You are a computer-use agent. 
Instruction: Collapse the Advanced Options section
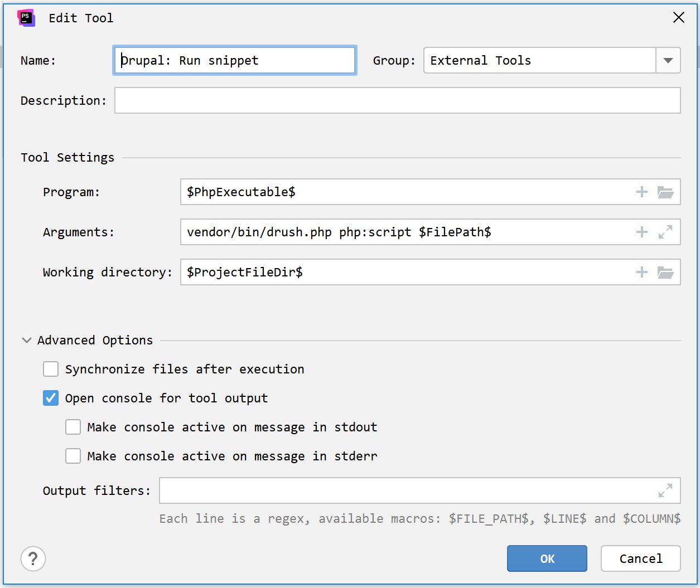(26, 340)
